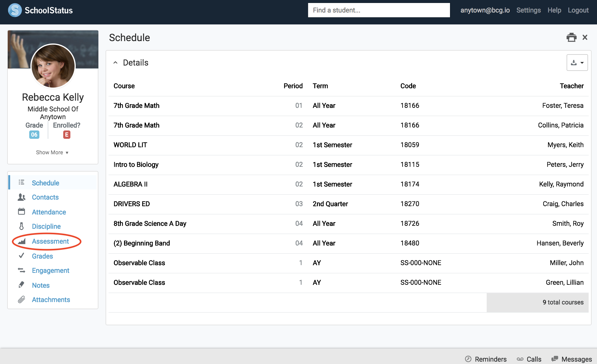The height and width of the screenshot is (364, 597).
Task: Click the Schedule list icon in sidebar
Action: click(x=21, y=182)
